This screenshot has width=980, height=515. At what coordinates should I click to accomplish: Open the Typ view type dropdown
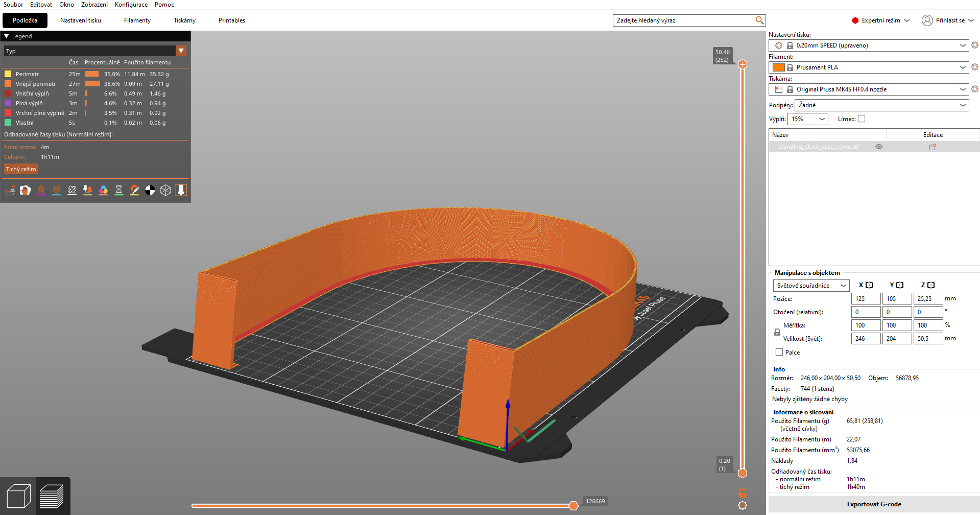[x=95, y=51]
